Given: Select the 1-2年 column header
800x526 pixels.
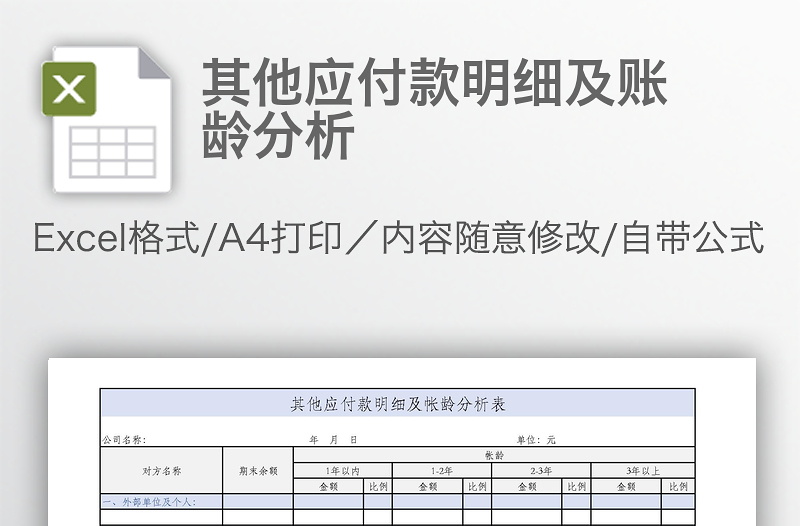Looking at the screenshot, I should click(442, 471).
